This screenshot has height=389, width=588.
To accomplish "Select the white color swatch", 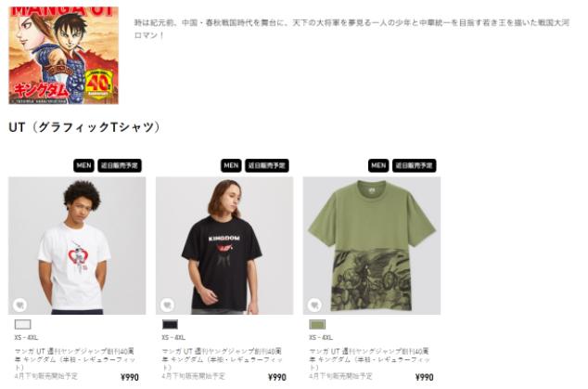I will click(x=23, y=324).
